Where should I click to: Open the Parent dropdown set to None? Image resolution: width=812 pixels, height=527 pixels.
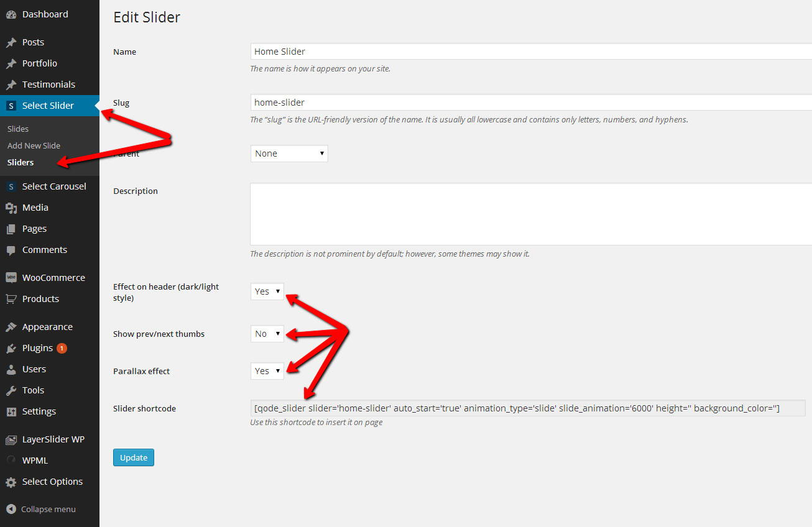point(289,154)
